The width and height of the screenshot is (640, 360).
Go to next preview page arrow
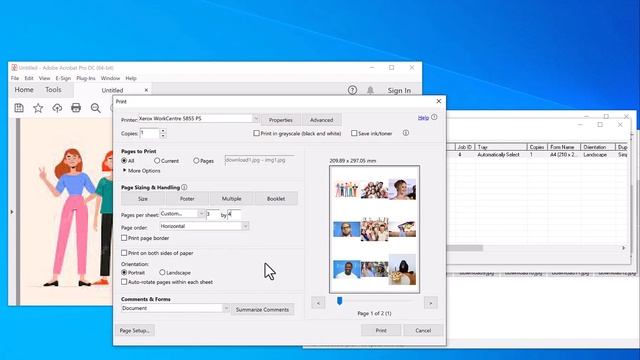tap(430, 303)
